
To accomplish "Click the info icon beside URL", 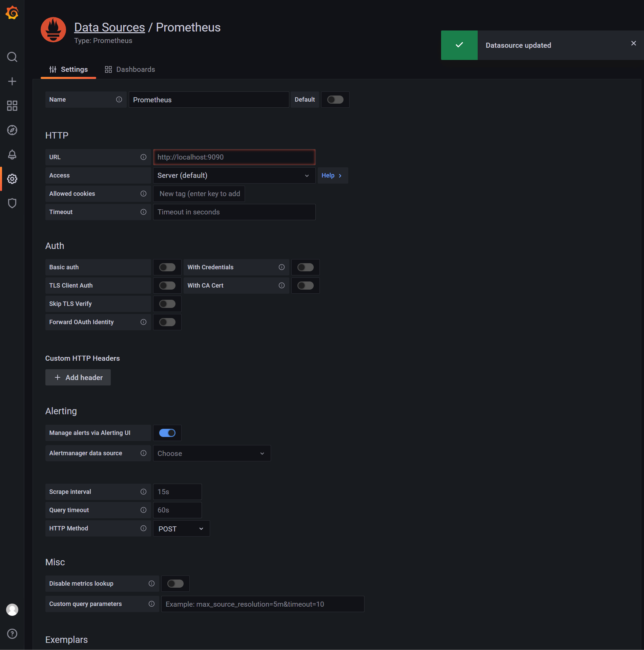I will click(143, 157).
